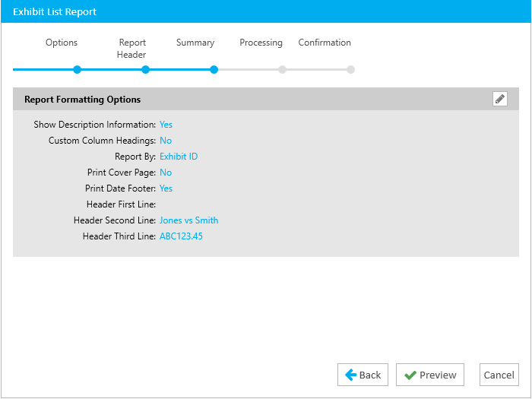Click the pencil edit icon
Image resolution: width=532 pixels, height=399 pixels.
[499, 99]
